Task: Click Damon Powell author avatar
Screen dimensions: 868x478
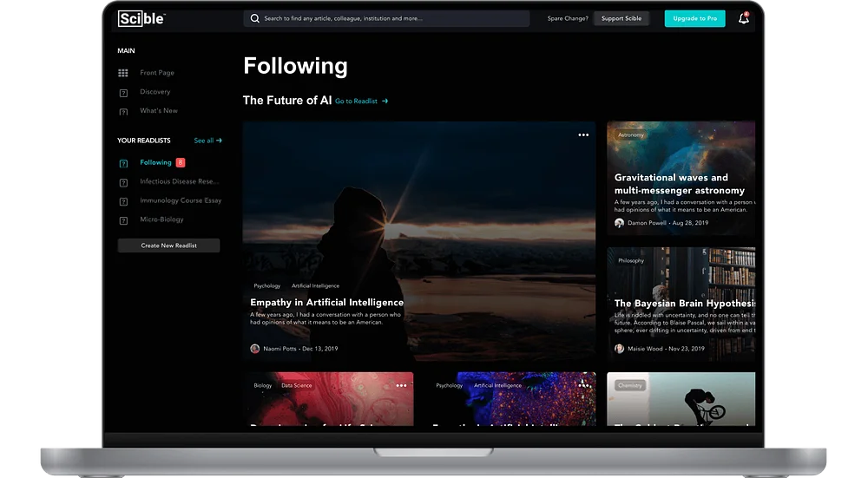Action: 619,223
